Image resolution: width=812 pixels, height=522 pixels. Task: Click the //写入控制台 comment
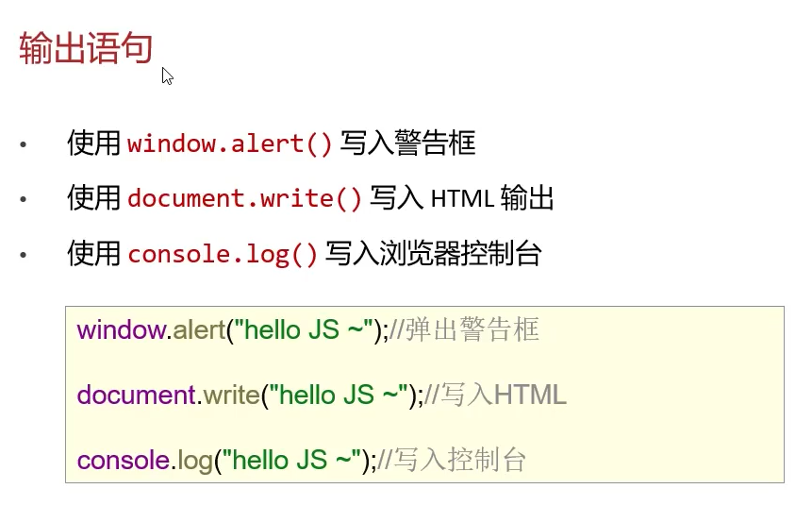coord(452,461)
